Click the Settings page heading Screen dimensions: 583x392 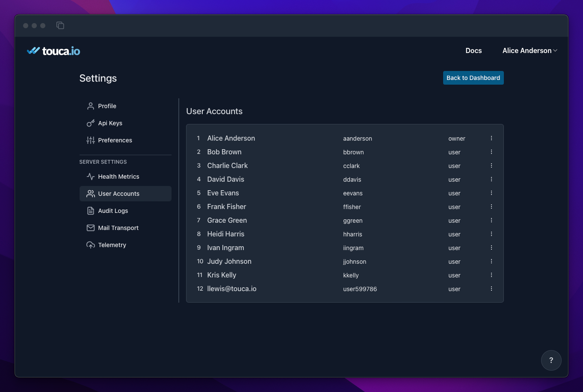click(x=98, y=78)
